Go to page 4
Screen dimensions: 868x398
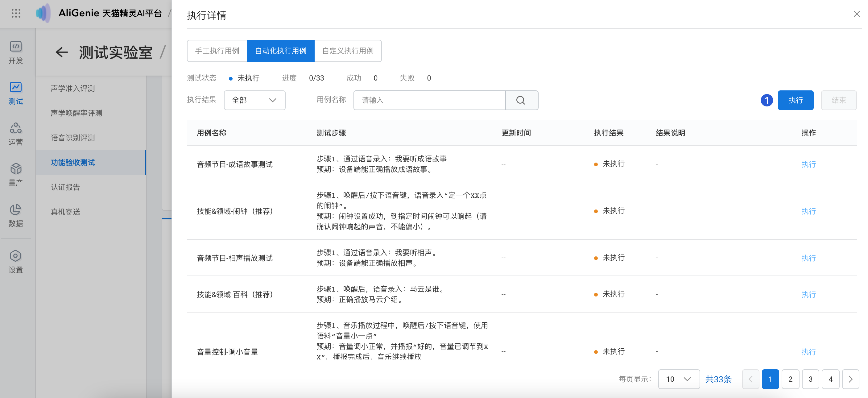831,379
